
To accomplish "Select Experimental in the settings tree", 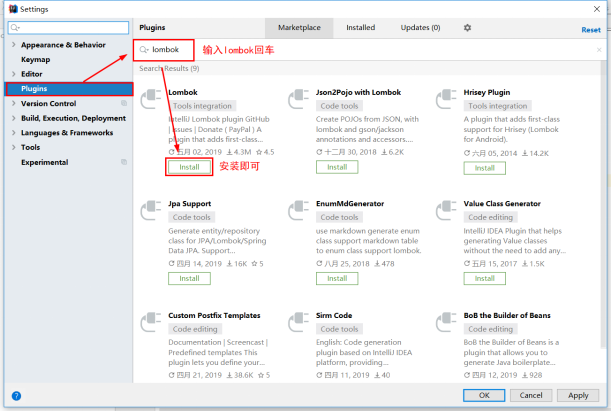I will [44, 162].
